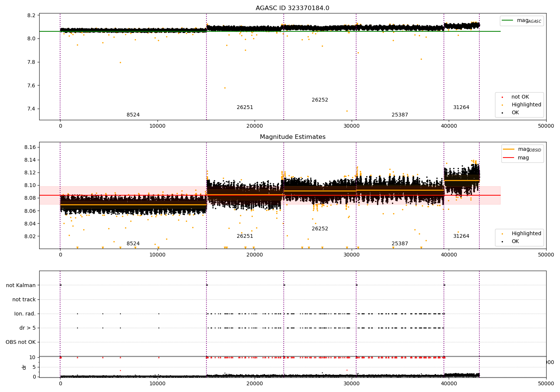Click the "not track" axis label
This screenshot has height=392, width=560.
pos(24,300)
